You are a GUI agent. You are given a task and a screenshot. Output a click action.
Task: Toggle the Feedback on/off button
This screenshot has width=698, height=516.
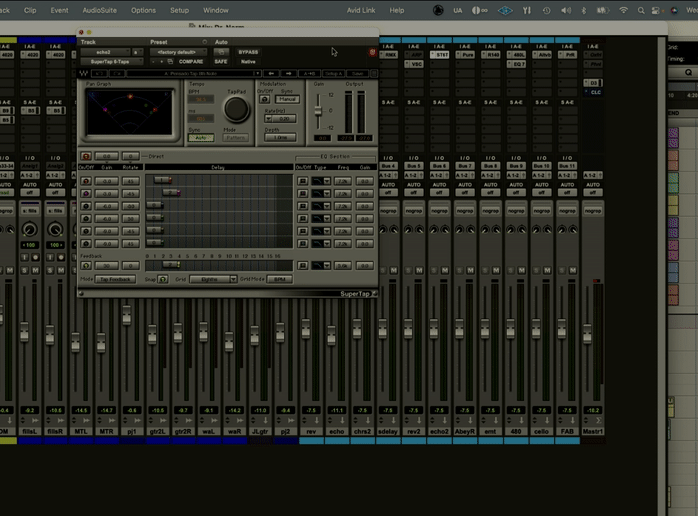[86, 265]
